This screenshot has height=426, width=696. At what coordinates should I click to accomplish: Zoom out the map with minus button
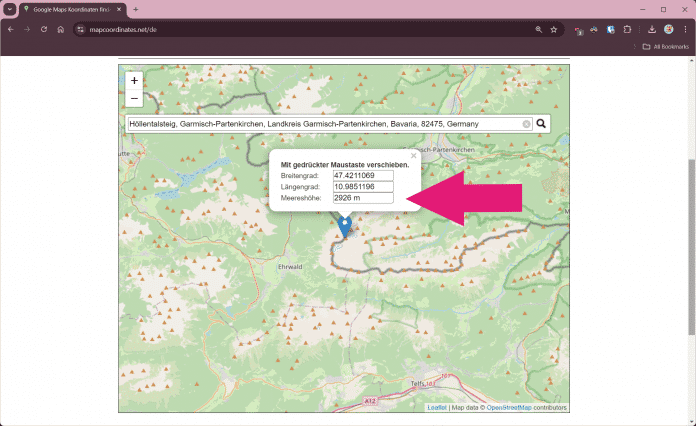(134, 98)
